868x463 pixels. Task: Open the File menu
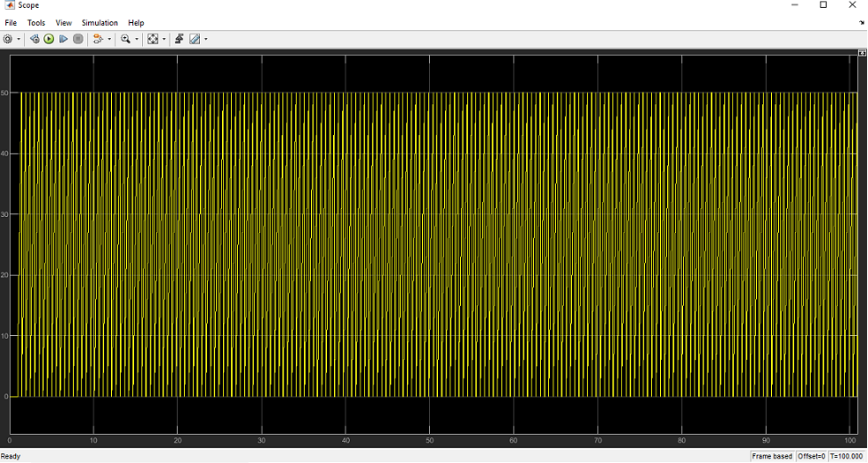coord(11,23)
